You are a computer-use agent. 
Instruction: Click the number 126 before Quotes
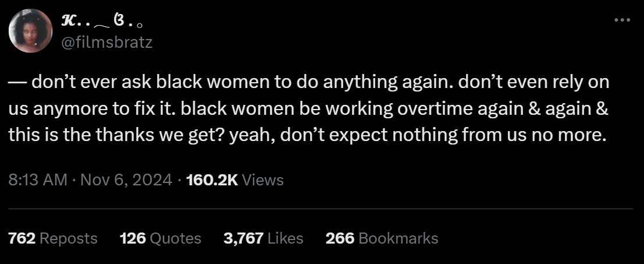[131, 238]
